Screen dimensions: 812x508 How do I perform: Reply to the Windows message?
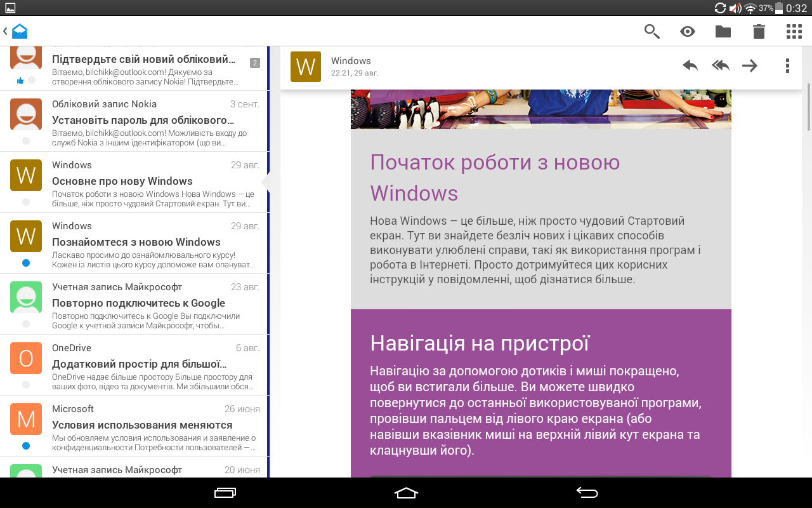pos(690,65)
